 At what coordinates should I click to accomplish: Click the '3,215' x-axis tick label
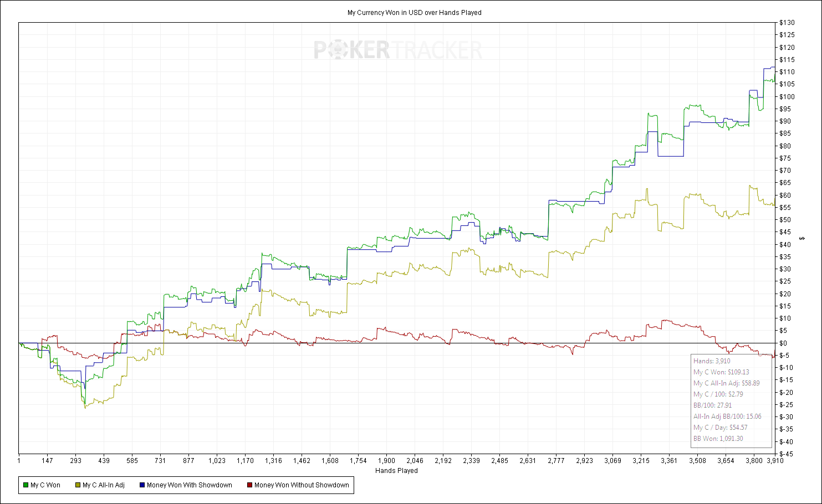coord(641,461)
